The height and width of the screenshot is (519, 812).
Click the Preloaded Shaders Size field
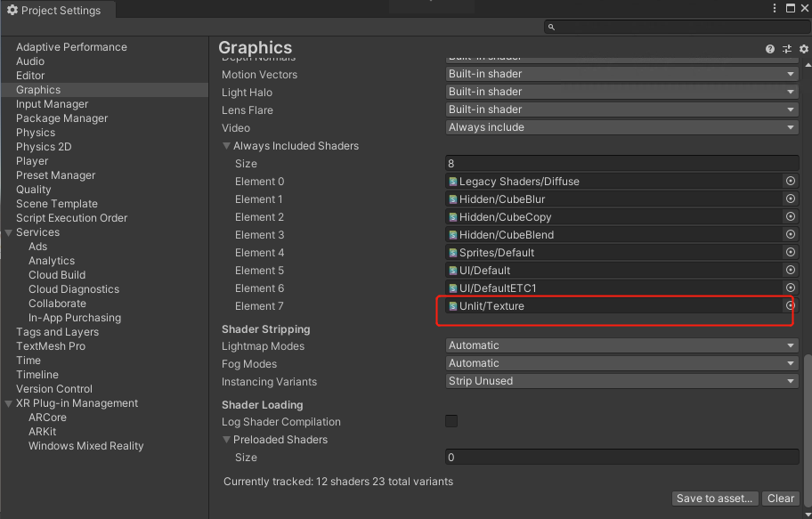point(621,458)
